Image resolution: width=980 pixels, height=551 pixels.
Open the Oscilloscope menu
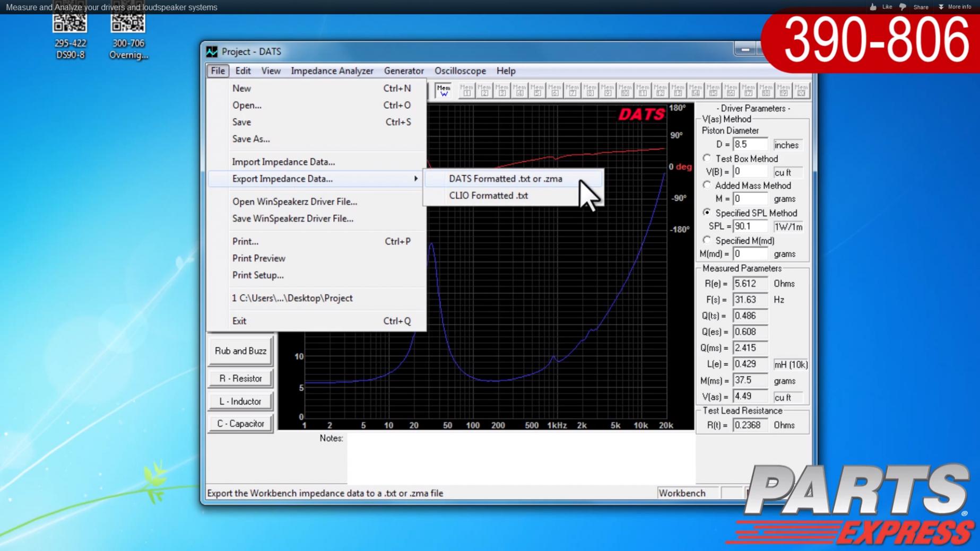[x=460, y=71]
